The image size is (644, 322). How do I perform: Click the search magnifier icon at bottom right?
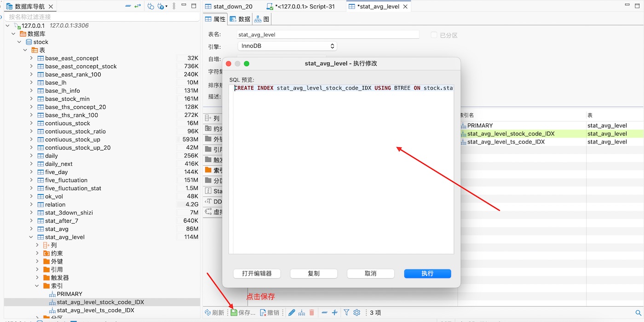pyautogui.click(x=638, y=313)
